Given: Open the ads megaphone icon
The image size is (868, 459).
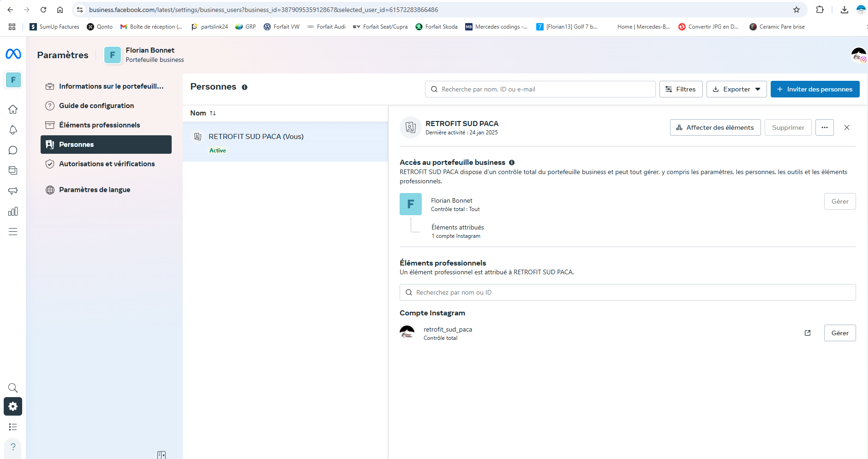Looking at the screenshot, I should [13, 191].
